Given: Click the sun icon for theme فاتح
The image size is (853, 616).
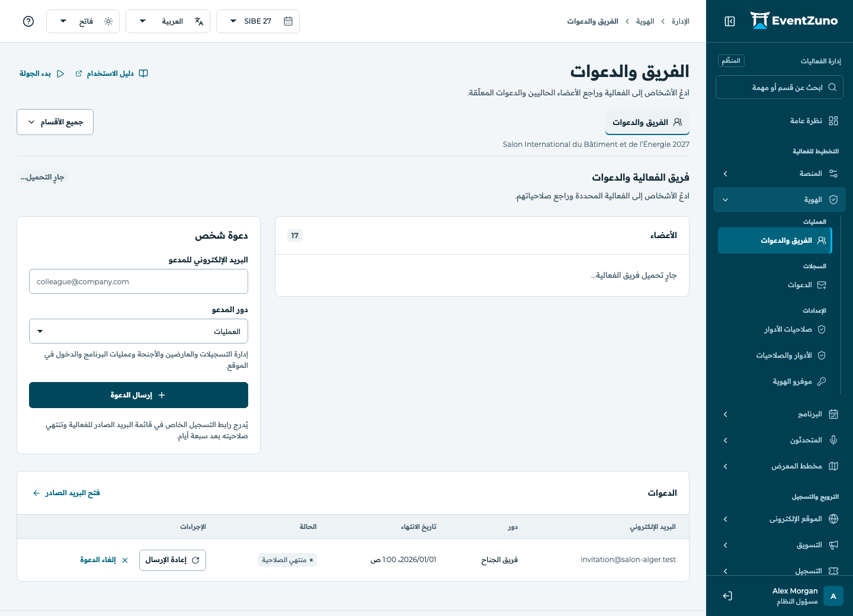Looking at the screenshot, I should click(x=108, y=21).
